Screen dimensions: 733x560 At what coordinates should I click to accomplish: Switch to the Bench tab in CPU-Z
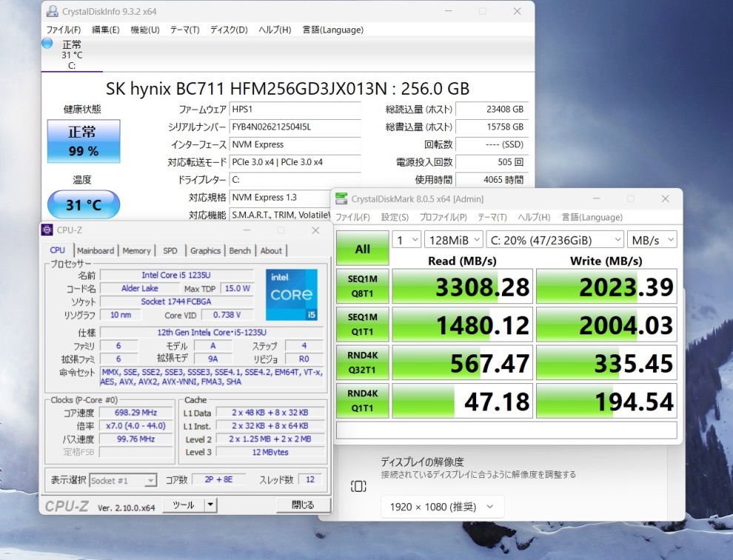tap(240, 251)
